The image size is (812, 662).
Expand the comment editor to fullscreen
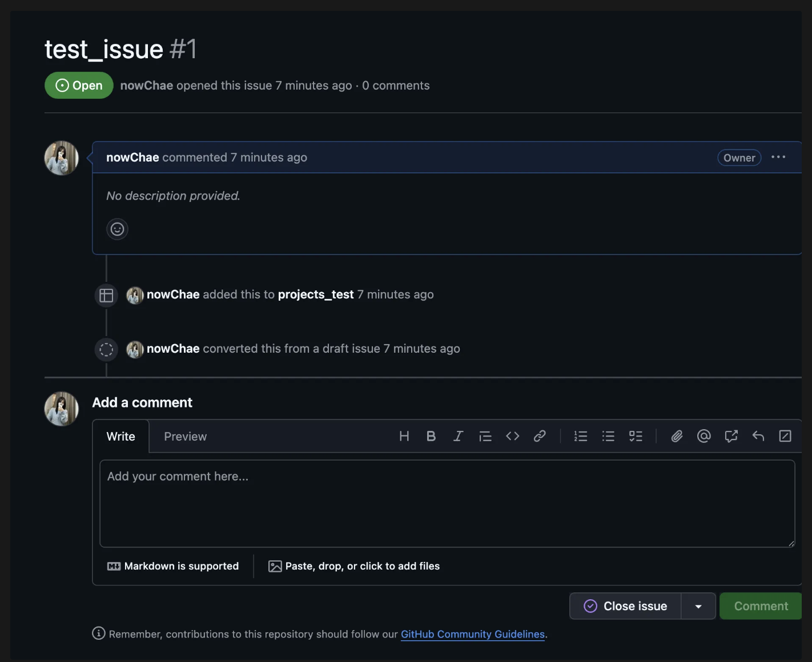click(x=785, y=436)
